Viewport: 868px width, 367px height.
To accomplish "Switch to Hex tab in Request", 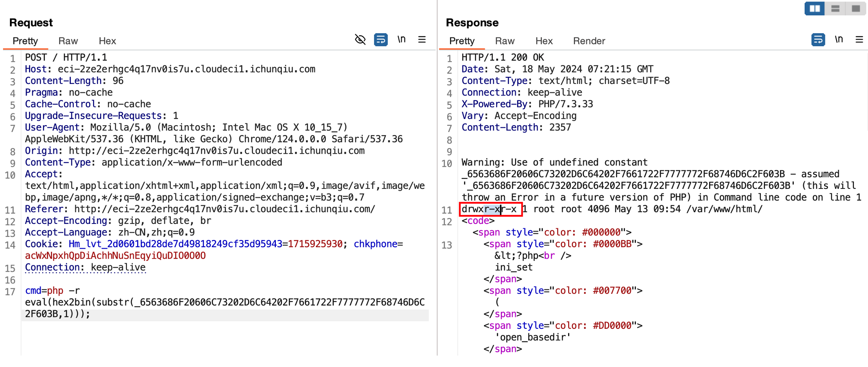I will [x=107, y=41].
